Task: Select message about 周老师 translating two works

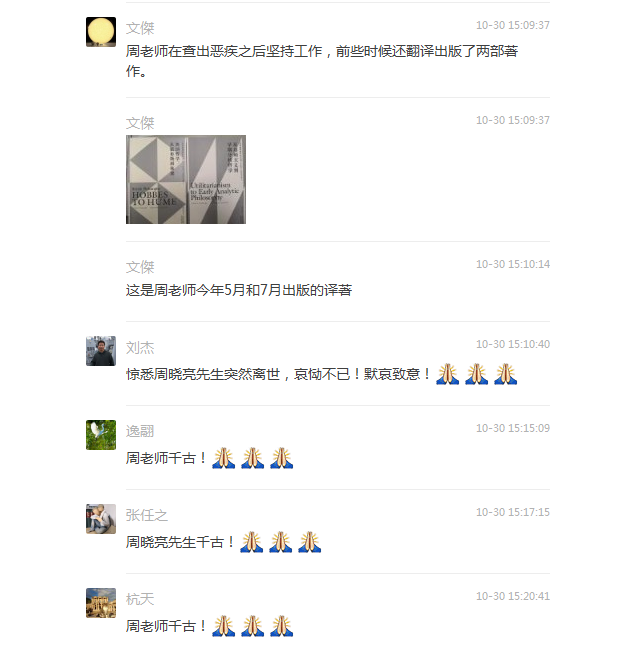Action: click(x=322, y=61)
